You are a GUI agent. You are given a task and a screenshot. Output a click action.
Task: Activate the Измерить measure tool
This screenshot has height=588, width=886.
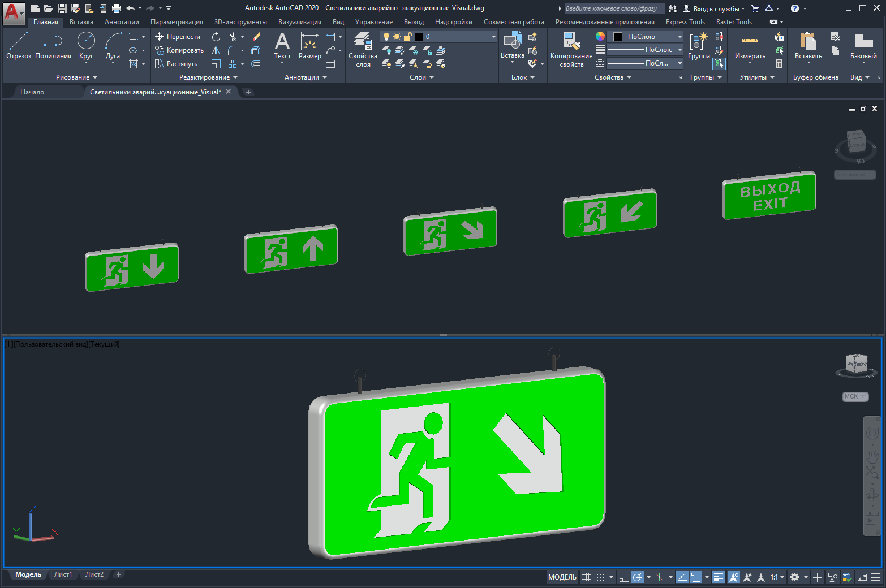click(x=750, y=45)
